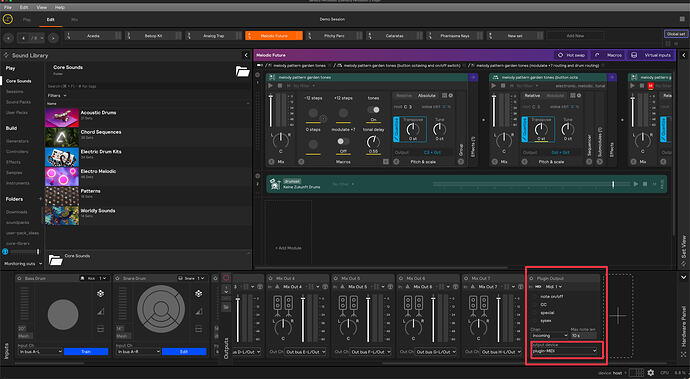This screenshot has height=379, width=690.
Task: Play the first melody pattern module
Action: click(270, 86)
